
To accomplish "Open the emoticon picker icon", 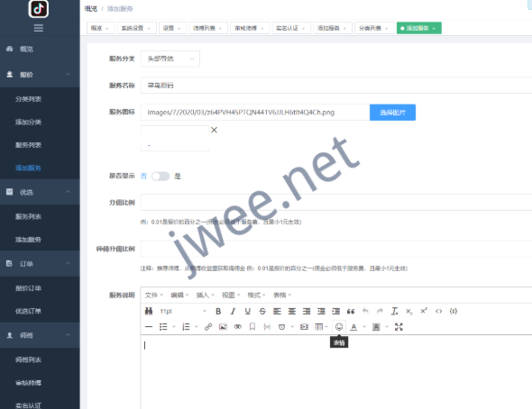I will pos(339,327).
